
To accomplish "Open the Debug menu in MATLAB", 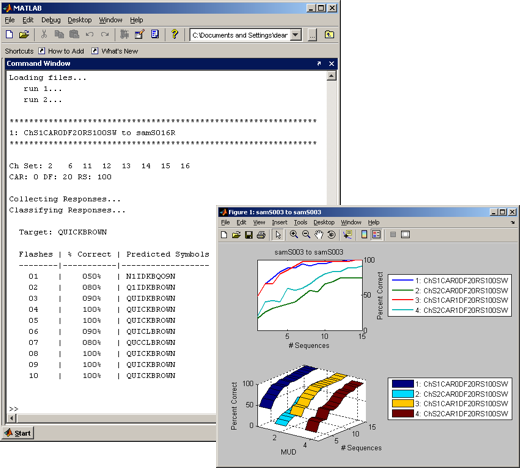I will coord(51,20).
